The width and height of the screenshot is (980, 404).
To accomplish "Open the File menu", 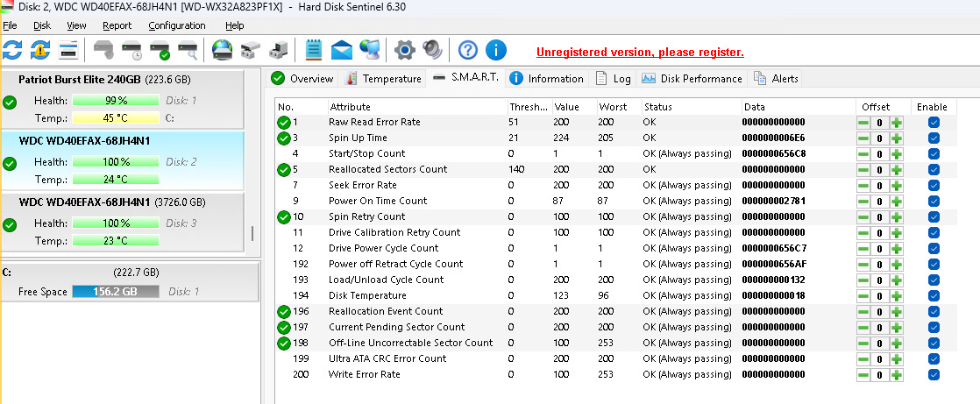I will point(10,25).
